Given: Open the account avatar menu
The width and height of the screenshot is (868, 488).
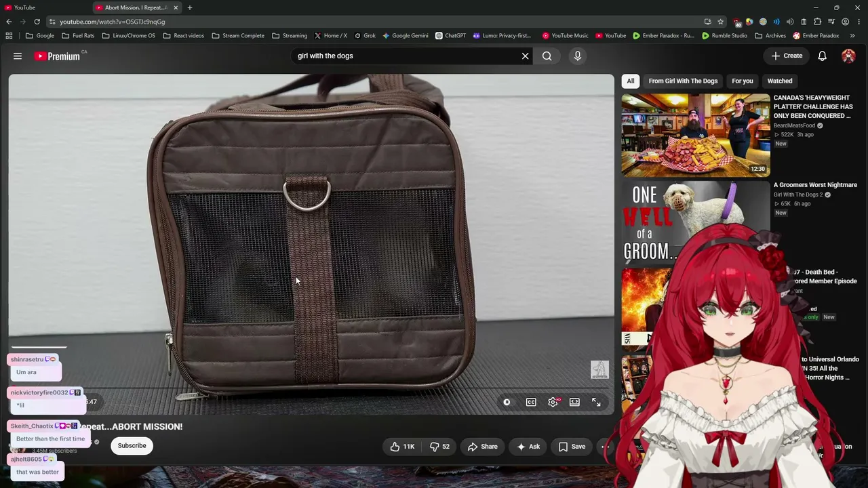Looking at the screenshot, I should [x=848, y=56].
